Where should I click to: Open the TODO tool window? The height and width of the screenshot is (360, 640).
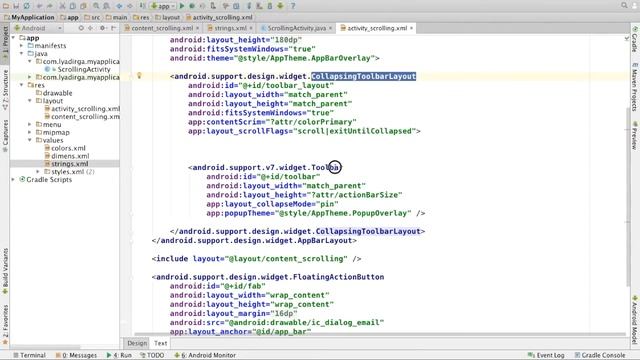point(151,355)
